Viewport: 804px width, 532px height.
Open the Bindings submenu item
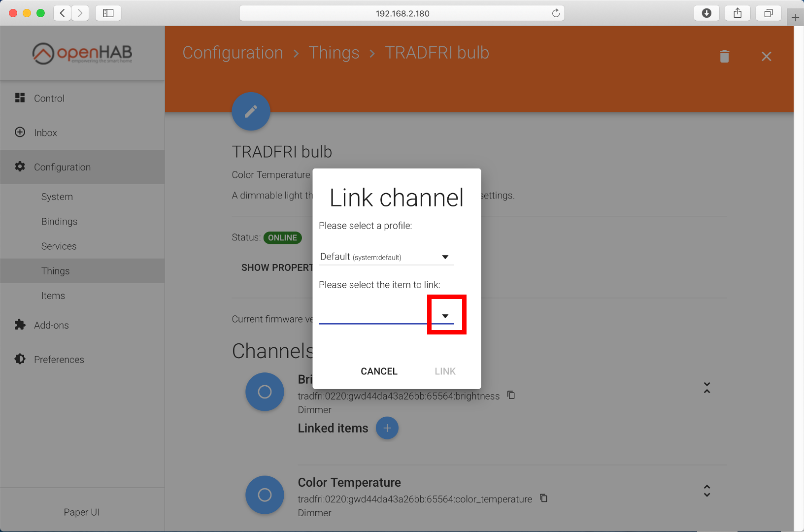[82, 221]
